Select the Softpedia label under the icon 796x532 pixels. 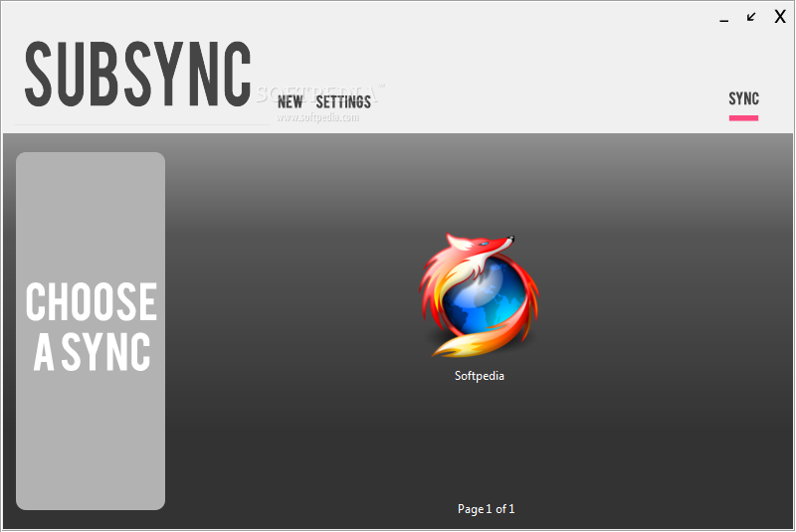pyautogui.click(x=480, y=376)
